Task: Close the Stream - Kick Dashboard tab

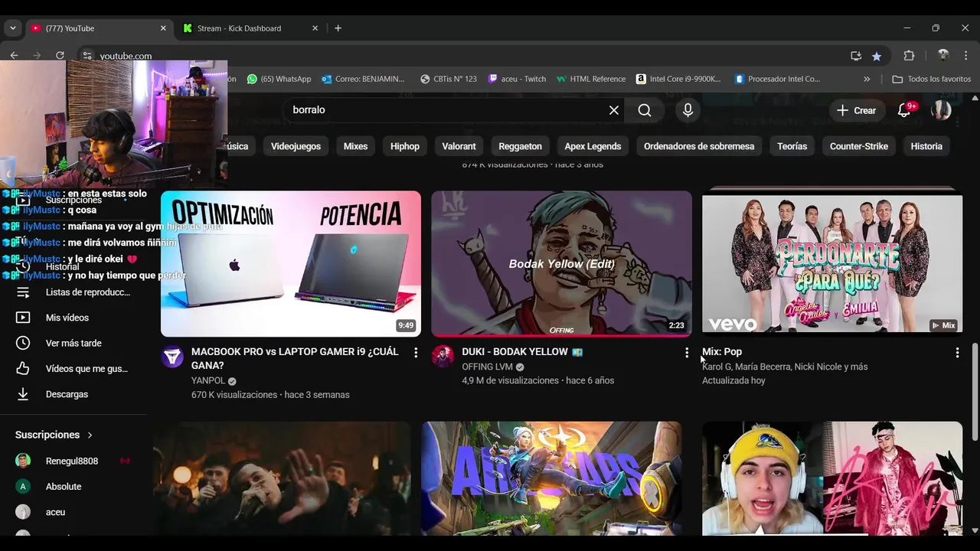Action: pos(315,28)
